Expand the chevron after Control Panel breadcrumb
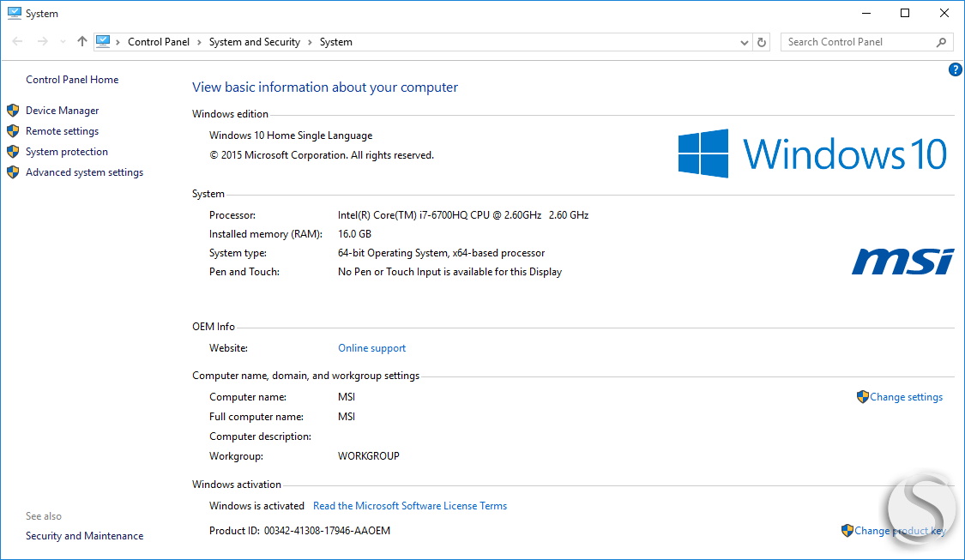The height and width of the screenshot is (560, 965). click(199, 43)
